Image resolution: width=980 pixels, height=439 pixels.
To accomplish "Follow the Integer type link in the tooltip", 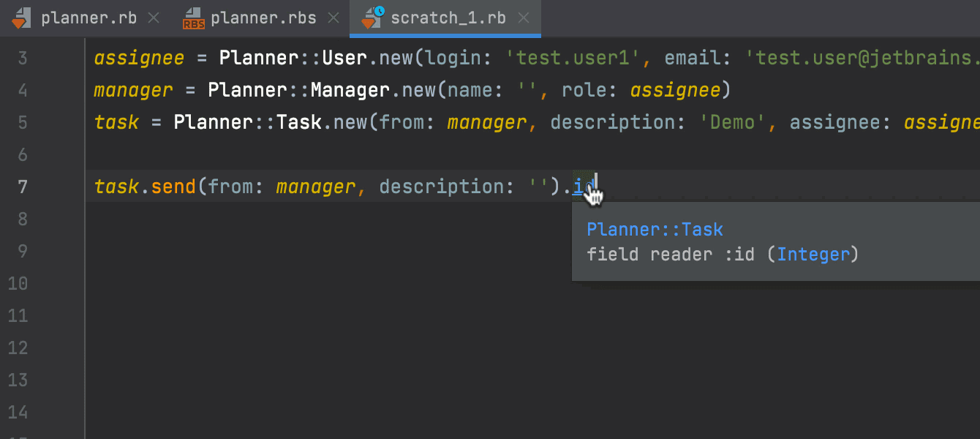I will tap(813, 255).
